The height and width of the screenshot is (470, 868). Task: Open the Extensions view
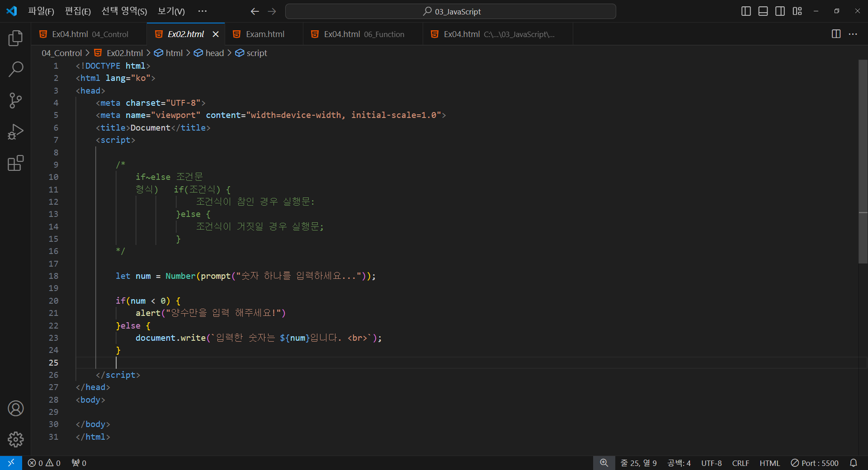click(15, 163)
